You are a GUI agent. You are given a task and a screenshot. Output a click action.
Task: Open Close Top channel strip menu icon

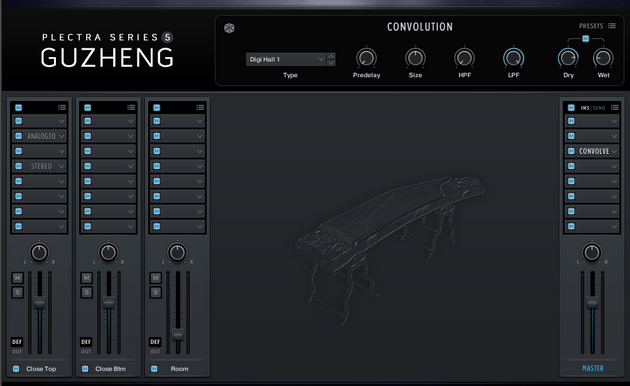click(x=62, y=107)
